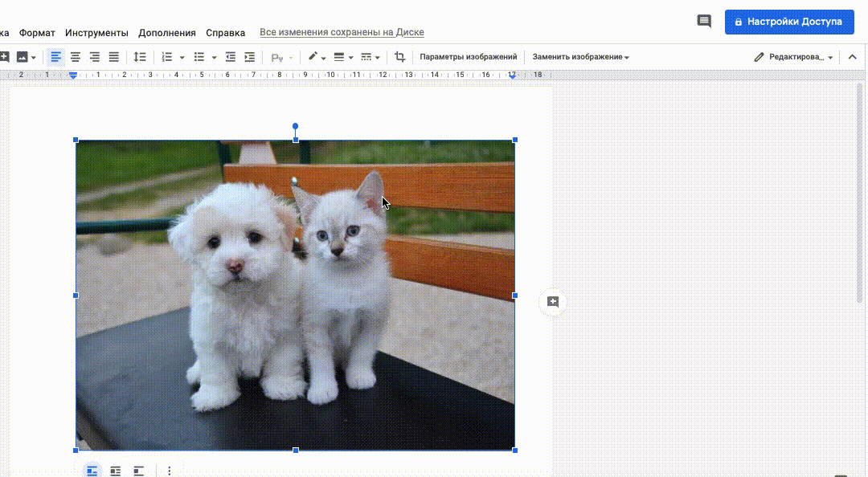Increase the paragraph indent
This screenshot has height=477, width=868.
coord(250,57)
